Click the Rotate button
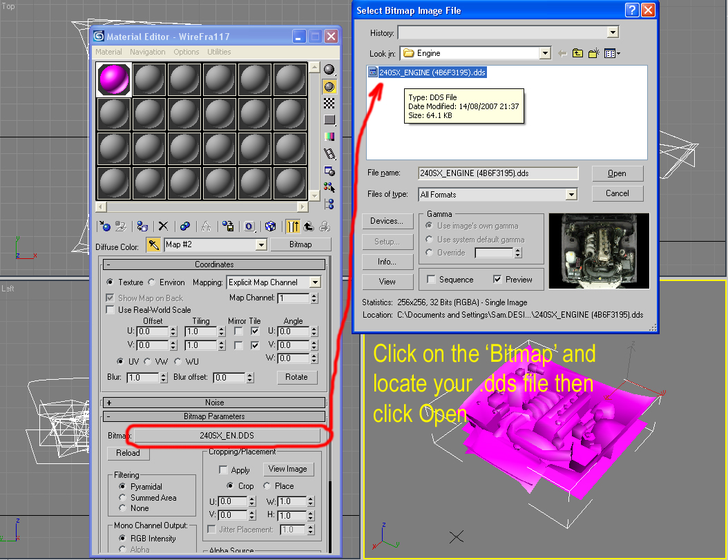Viewport: 728px width, 560px height. 297,377
